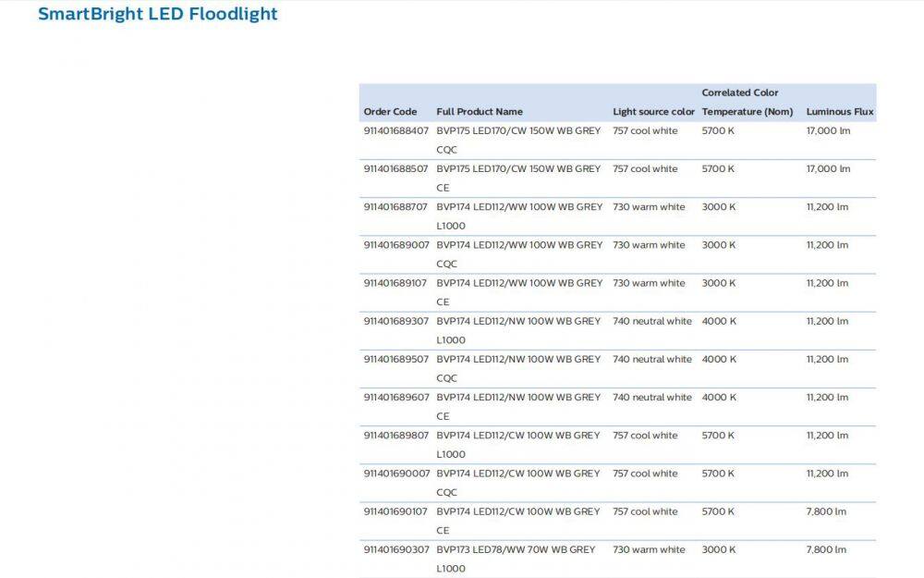Click order code 911401688707
Image resolution: width=924 pixels, height=578 pixels.
[396, 207]
